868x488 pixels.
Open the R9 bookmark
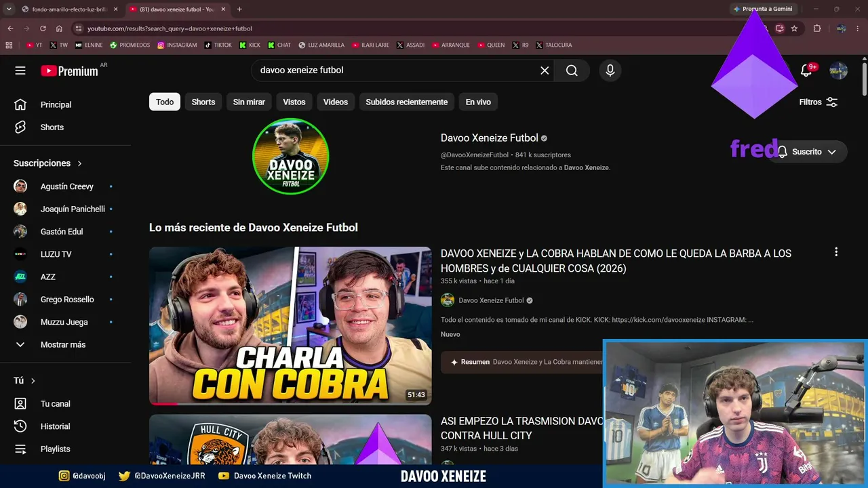point(520,45)
